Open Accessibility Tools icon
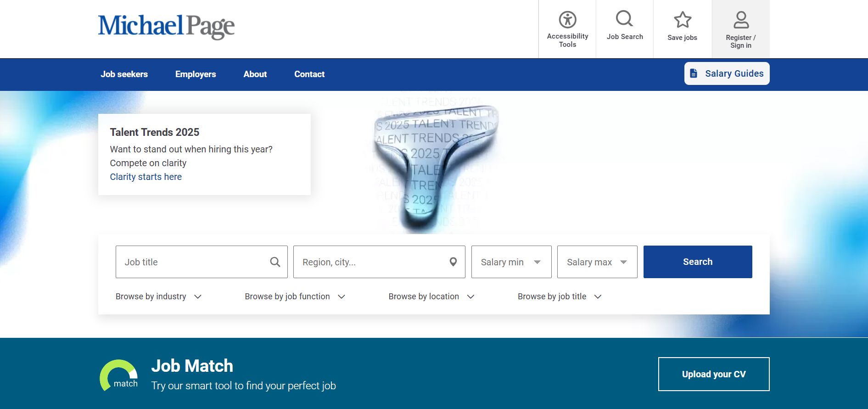This screenshot has width=868, height=409. point(567,20)
